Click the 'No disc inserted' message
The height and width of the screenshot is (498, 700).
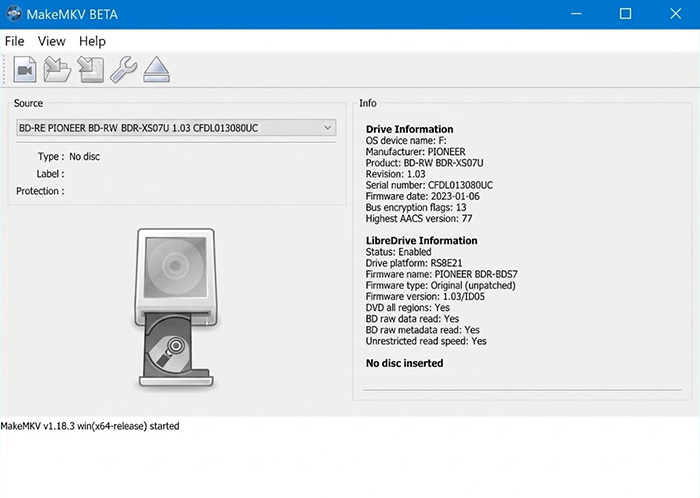coord(404,363)
